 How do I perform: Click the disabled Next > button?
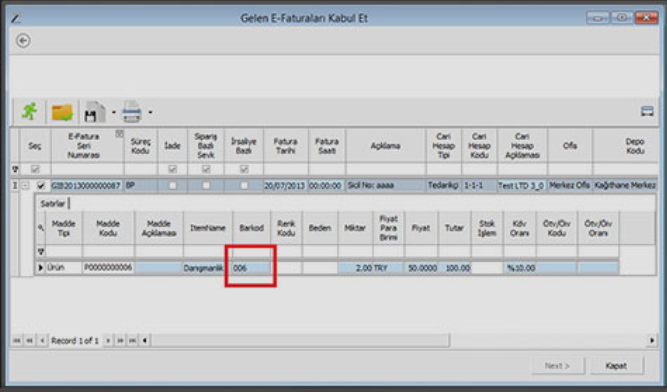point(558,366)
